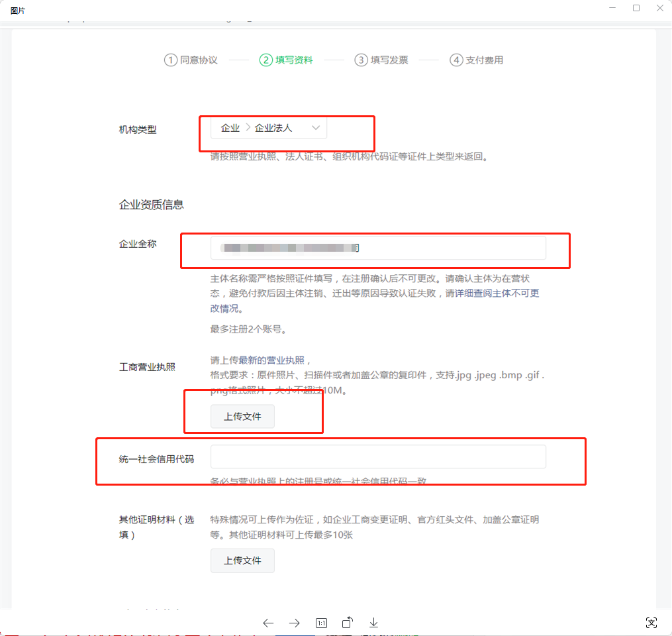Click the 企业全称 input field
The image size is (672, 636).
point(378,248)
